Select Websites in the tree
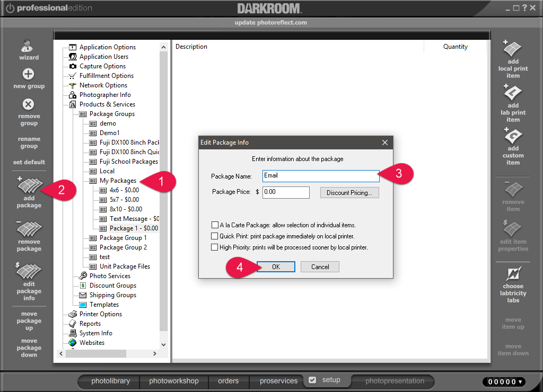 click(92, 343)
